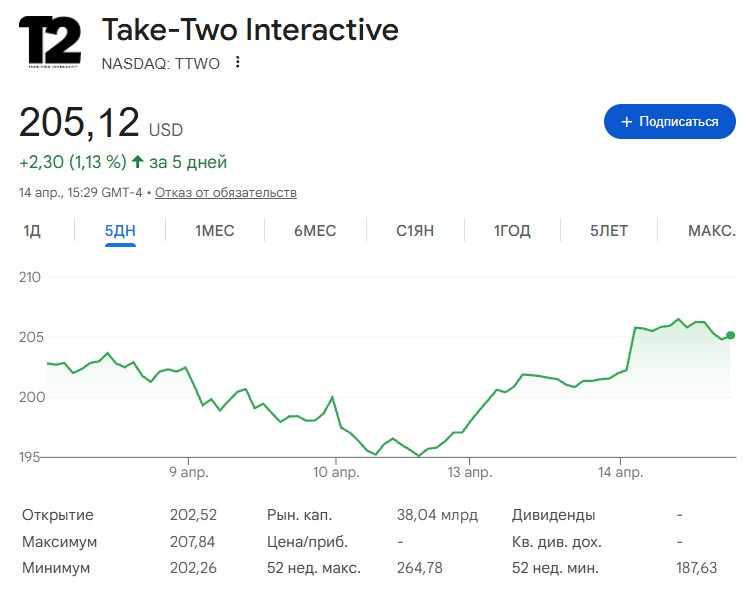Screen dimensions: 750x600
Task: Click the green up arrow beside the percentage change
Action: (138, 162)
